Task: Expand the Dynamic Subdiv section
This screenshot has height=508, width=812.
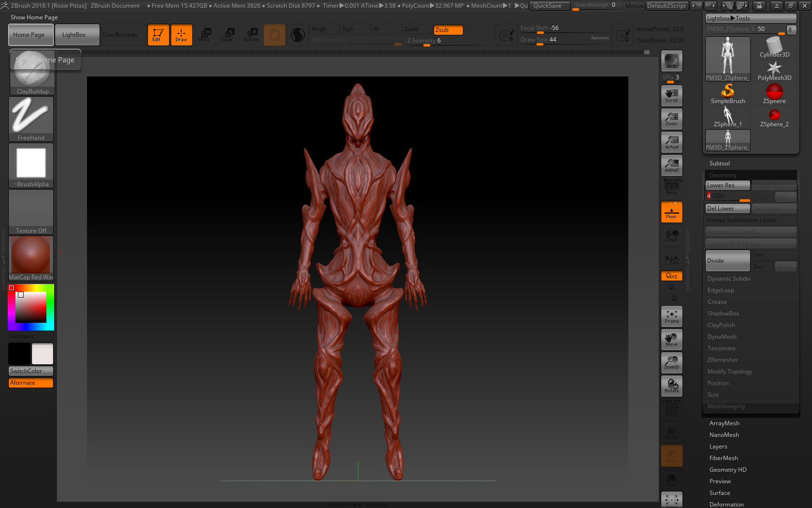Action: coord(729,279)
